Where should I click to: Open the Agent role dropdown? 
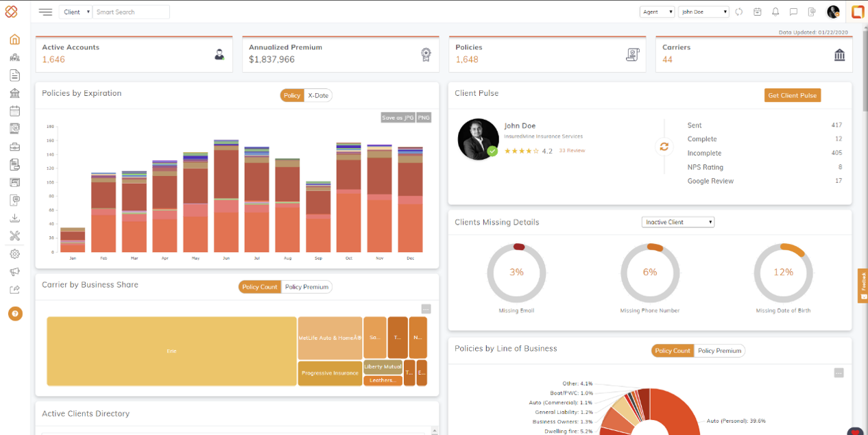[x=657, y=12]
